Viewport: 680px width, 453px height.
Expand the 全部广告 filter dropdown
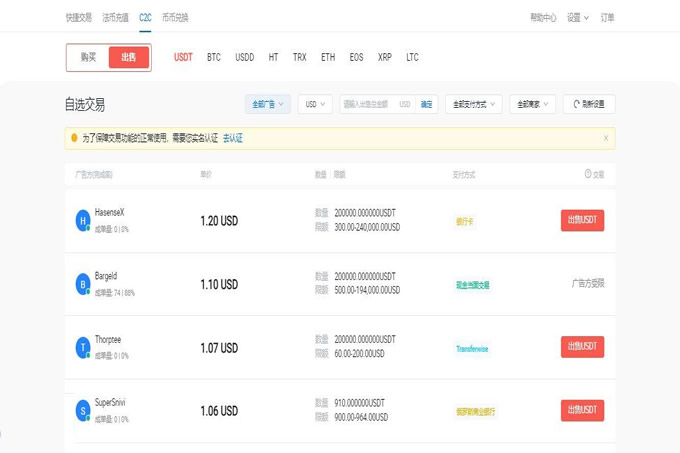pyautogui.click(x=268, y=104)
